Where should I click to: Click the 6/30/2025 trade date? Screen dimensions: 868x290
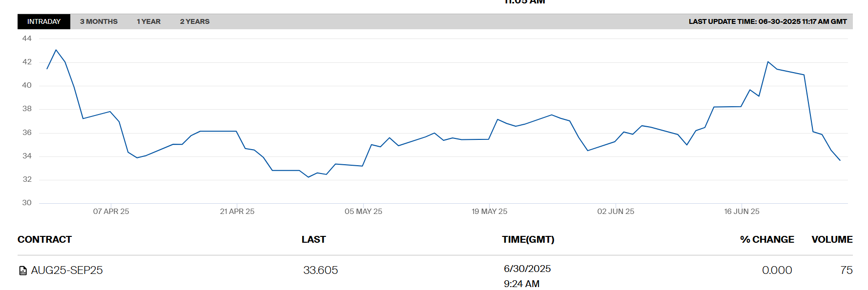click(x=527, y=269)
